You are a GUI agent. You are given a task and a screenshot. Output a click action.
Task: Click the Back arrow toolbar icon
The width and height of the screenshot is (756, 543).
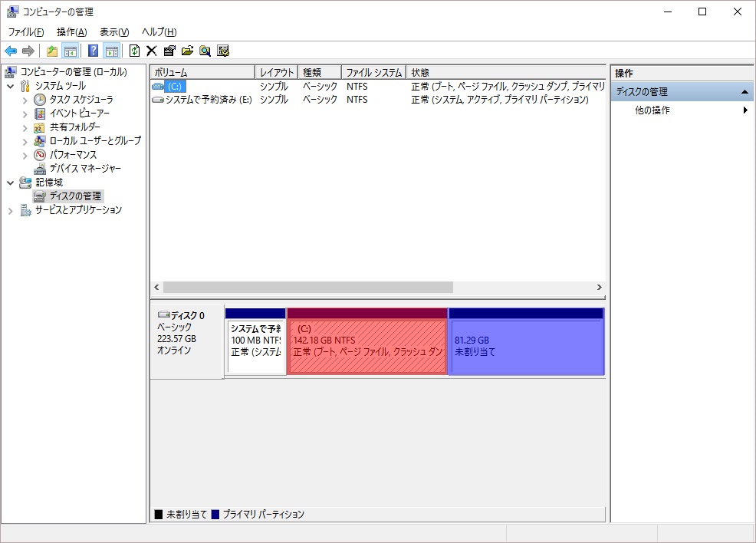tap(11, 51)
